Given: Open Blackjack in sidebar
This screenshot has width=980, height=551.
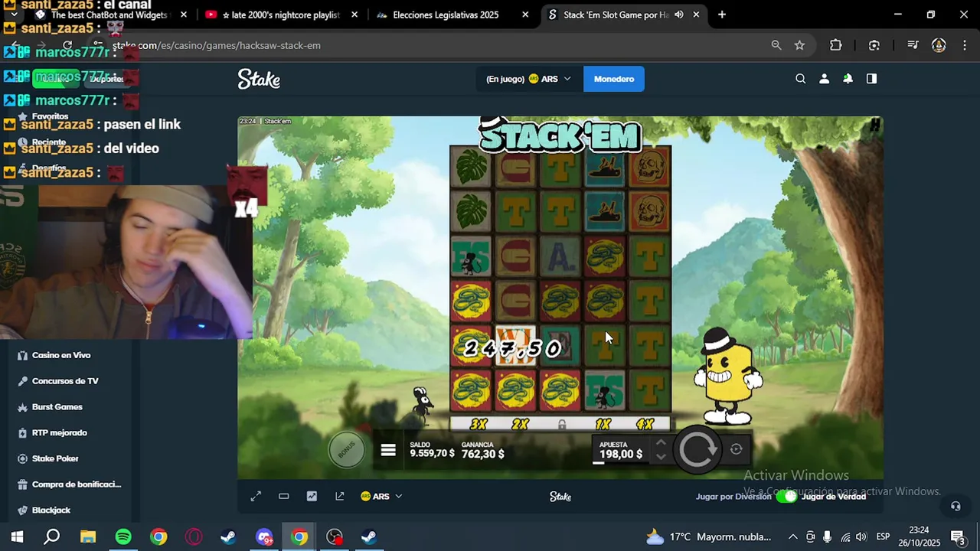Looking at the screenshot, I should (51, 510).
